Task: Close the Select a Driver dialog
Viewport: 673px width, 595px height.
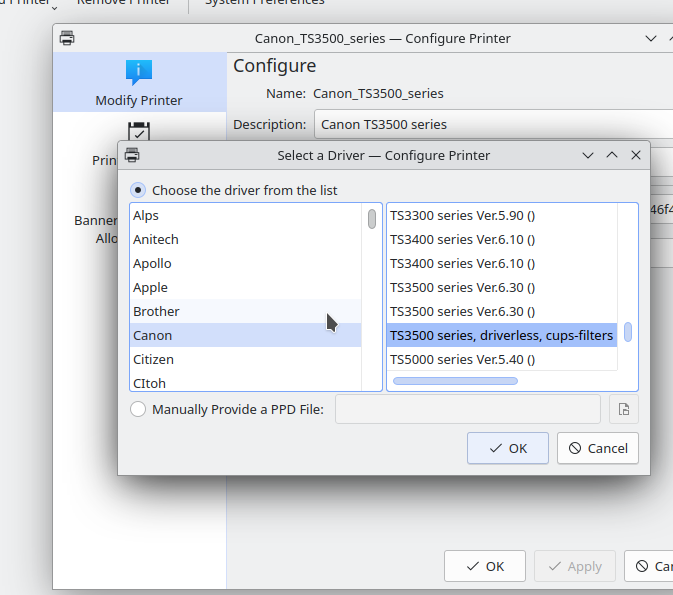Action: point(635,155)
